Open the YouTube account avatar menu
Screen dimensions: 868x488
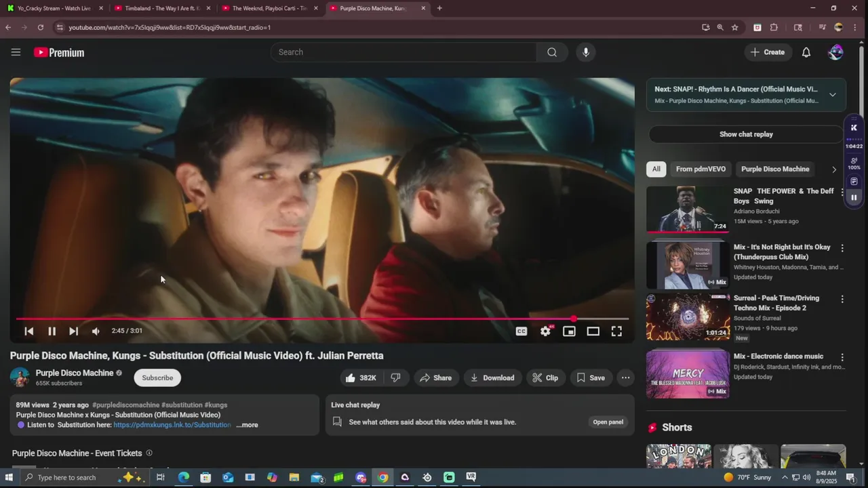pyautogui.click(x=835, y=52)
